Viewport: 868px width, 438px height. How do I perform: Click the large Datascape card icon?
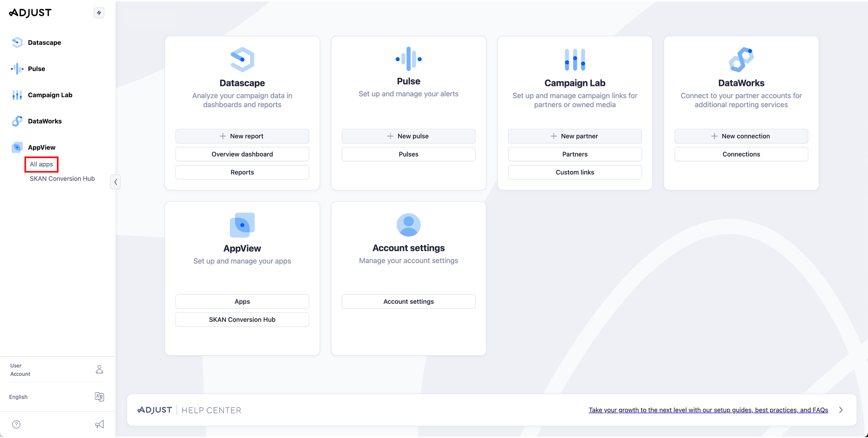click(x=242, y=59)
